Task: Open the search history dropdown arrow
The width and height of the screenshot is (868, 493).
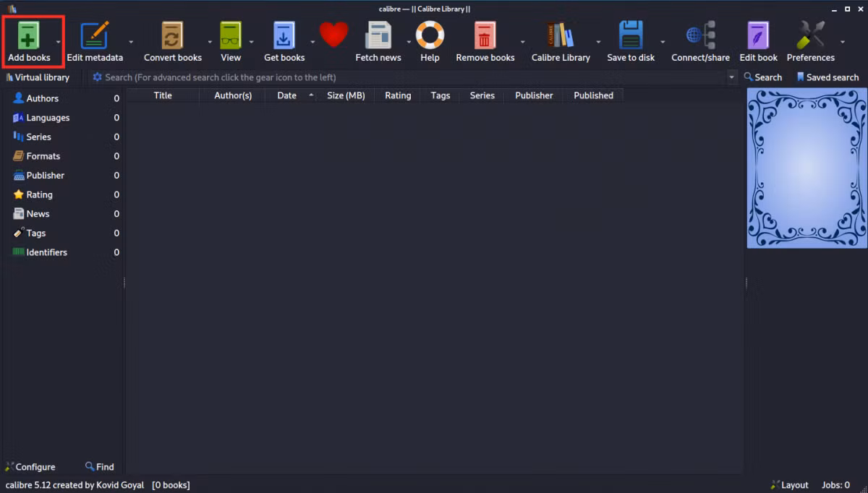Action: [x=731, y=77]
